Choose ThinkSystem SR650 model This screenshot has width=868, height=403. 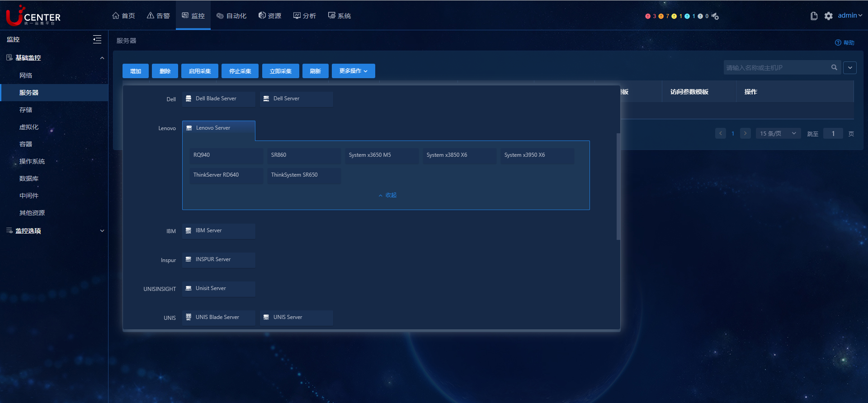click(304, 175)
